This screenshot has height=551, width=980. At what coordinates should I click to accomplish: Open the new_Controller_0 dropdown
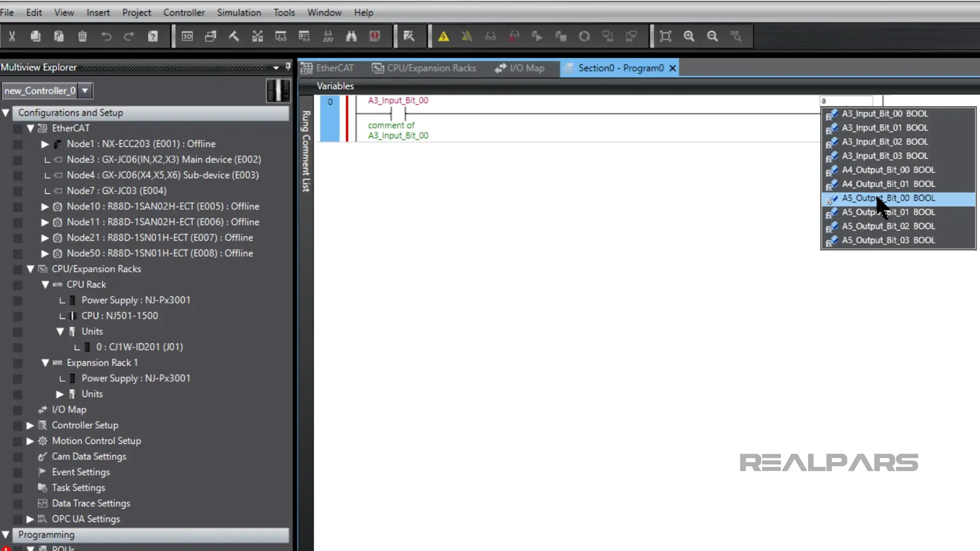click(x=84, y=90)
